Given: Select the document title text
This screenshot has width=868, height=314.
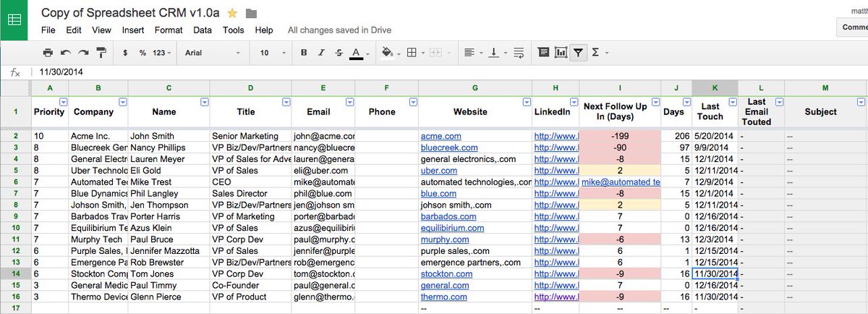Looking at the screenshot, I should pos(132,13).
